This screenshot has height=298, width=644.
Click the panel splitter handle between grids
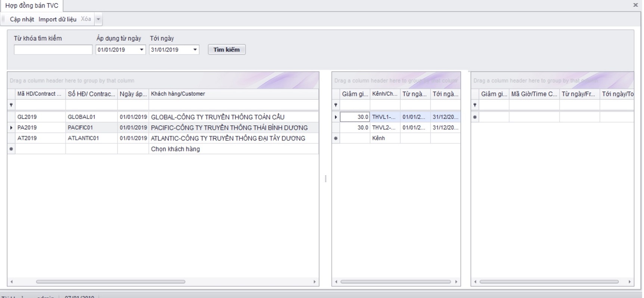click(x=326, y=179)
